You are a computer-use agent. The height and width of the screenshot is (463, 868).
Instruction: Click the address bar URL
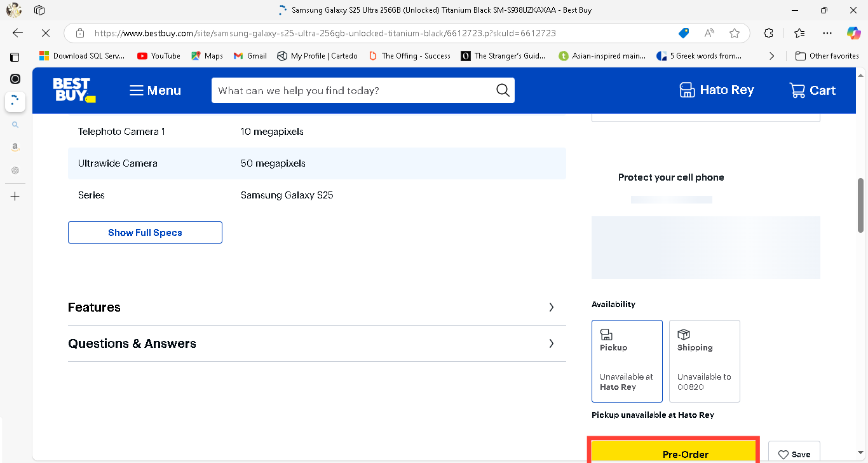click(x=325, y=33)
